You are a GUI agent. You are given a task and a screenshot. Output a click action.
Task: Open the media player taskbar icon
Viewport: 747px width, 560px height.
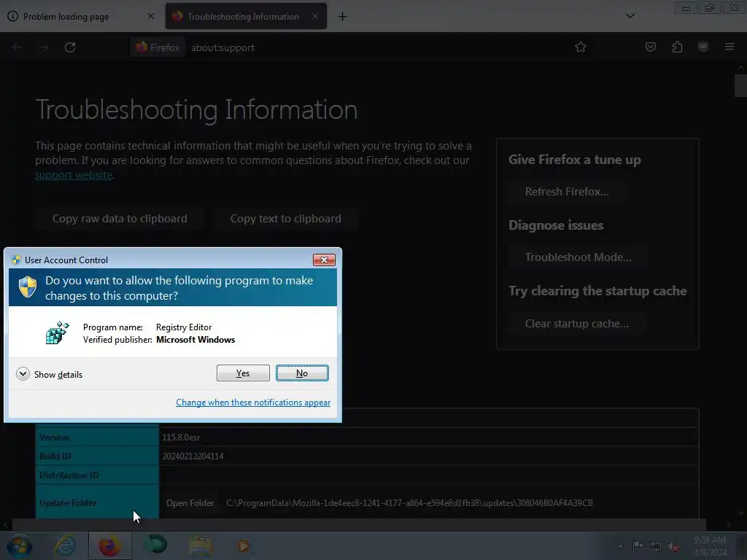pyautogui.click(x=244, y=545)
